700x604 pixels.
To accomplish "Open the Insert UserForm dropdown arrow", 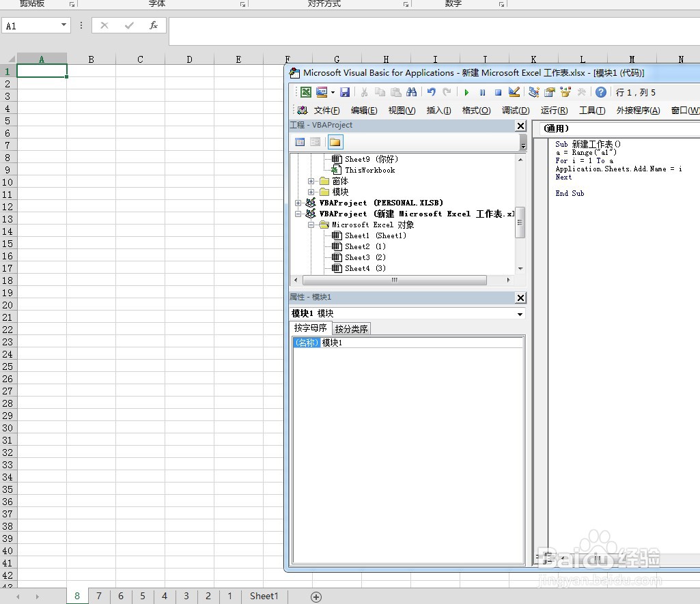I will pos(333,92).
